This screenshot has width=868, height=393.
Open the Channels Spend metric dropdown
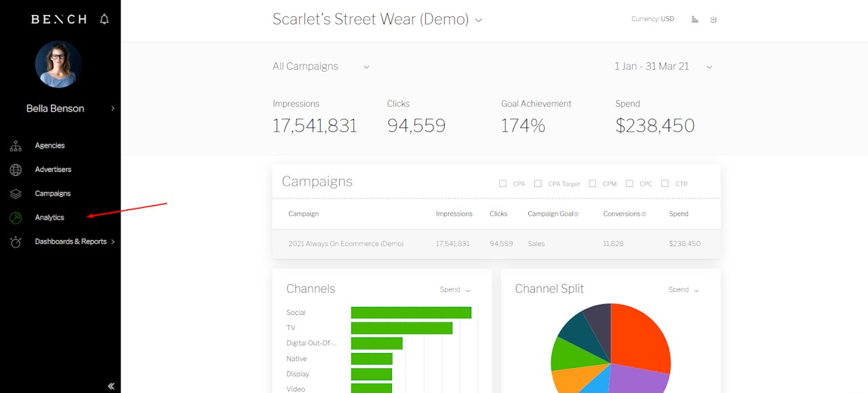tap(455, 290)
